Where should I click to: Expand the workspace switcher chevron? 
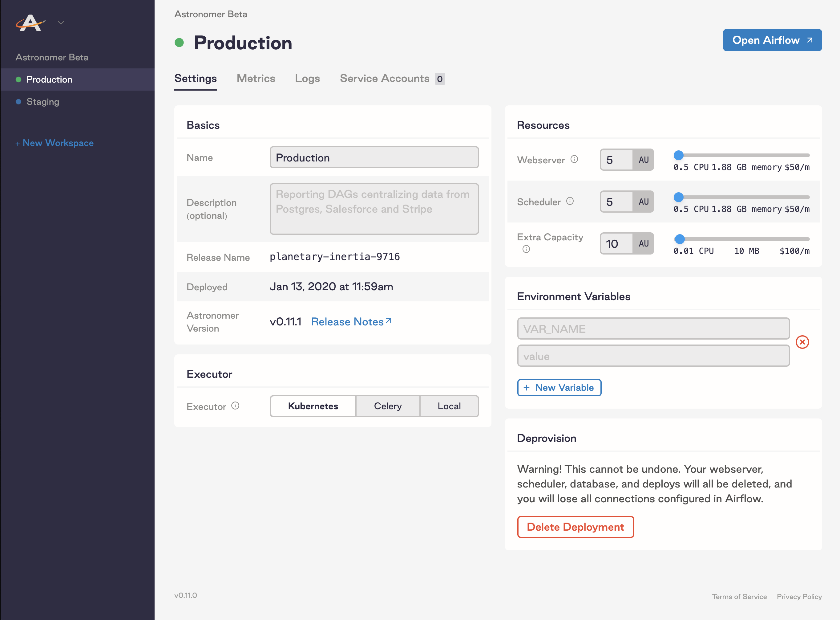(x=61, y=23)
